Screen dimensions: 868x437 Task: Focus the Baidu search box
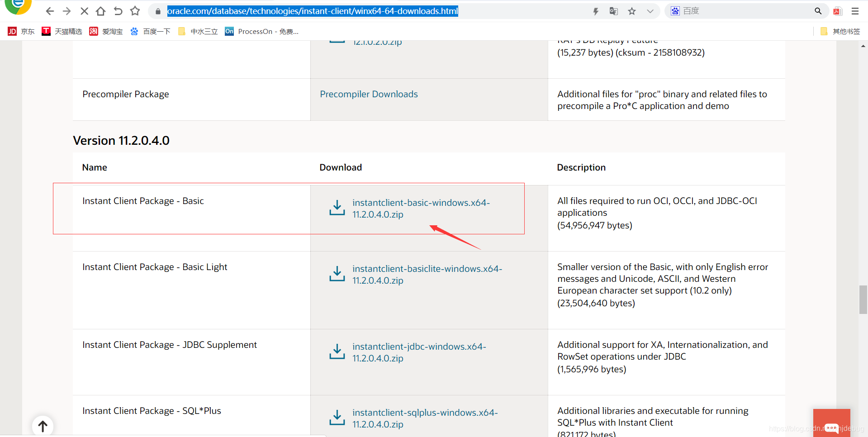(746, 11)
